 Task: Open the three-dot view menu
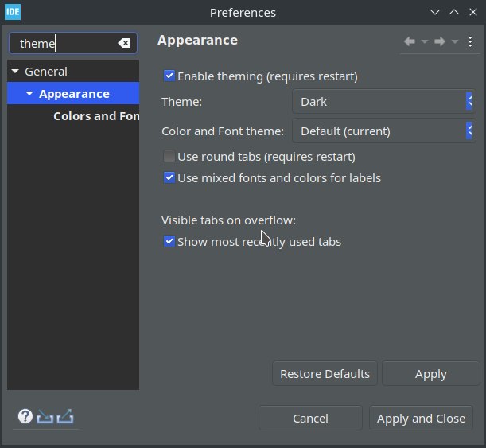470,41
